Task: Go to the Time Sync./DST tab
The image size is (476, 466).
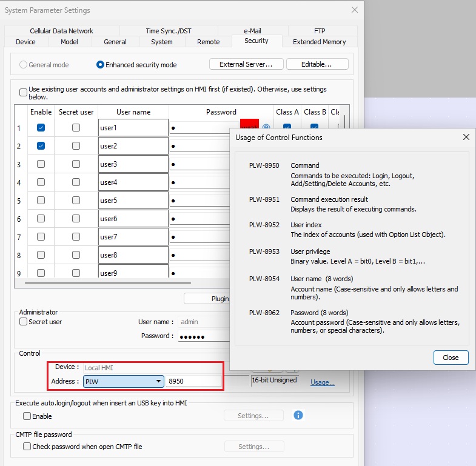Action: click(168, 31)
